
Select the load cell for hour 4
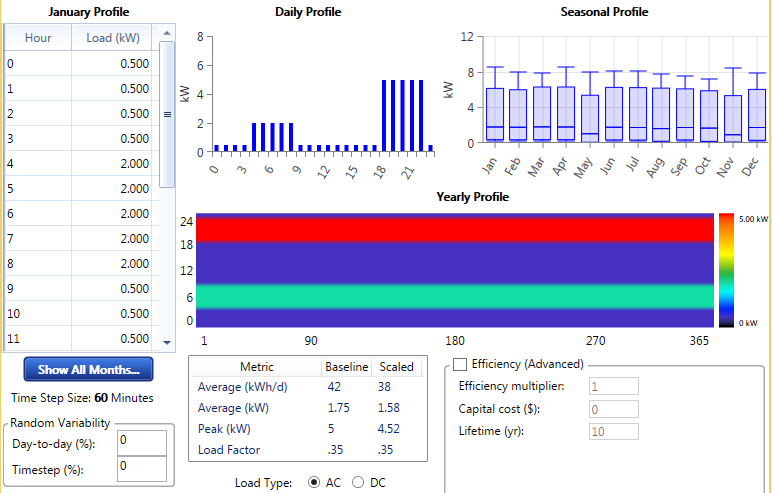[x=114, y=164]
